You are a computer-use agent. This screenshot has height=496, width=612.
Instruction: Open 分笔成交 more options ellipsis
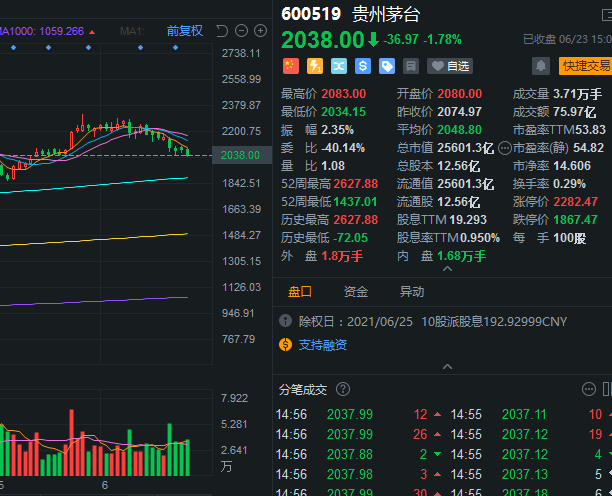[x=589, y=389]
